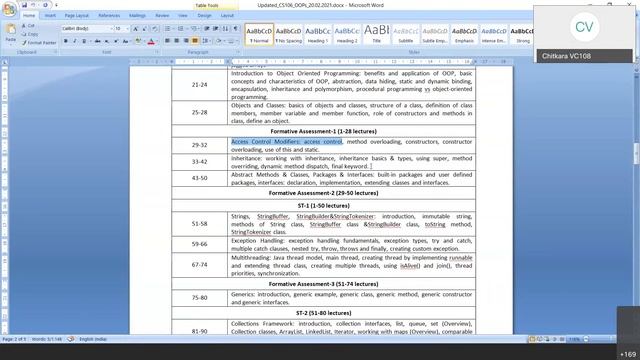The width and height of the screenshot is (640, 360).
Task: Open the font name dropdown
Action: (111, 29)
